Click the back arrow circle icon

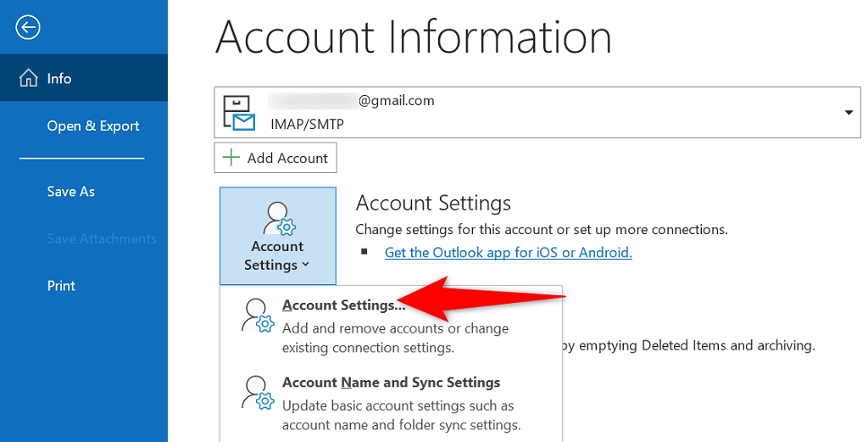[28, 28]
